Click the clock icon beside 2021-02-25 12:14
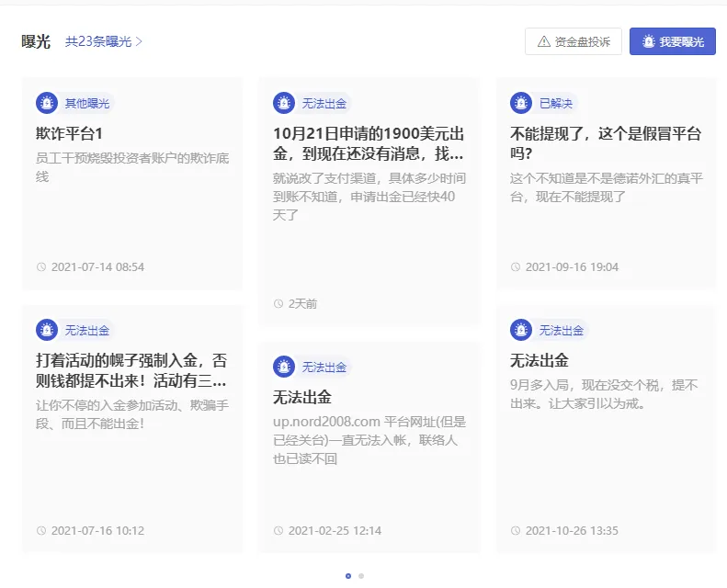 click(x=278, y=530)
